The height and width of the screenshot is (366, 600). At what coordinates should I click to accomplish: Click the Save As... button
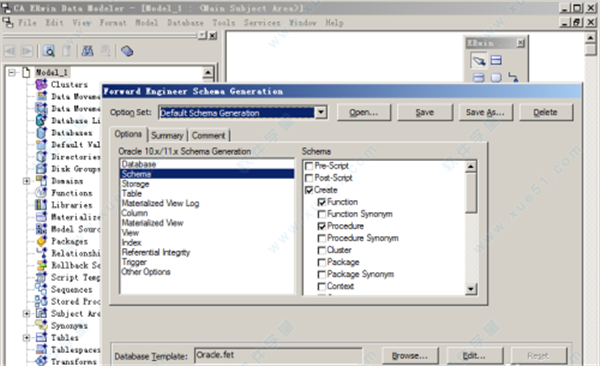click(x=485, y=113)
